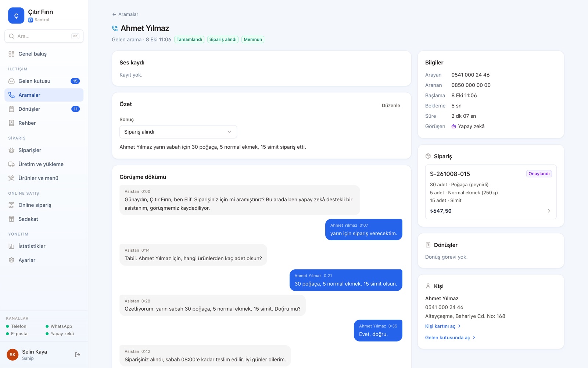Click the Memnun tag
Viewport: 588px width, 368px height.
(253, 39)
